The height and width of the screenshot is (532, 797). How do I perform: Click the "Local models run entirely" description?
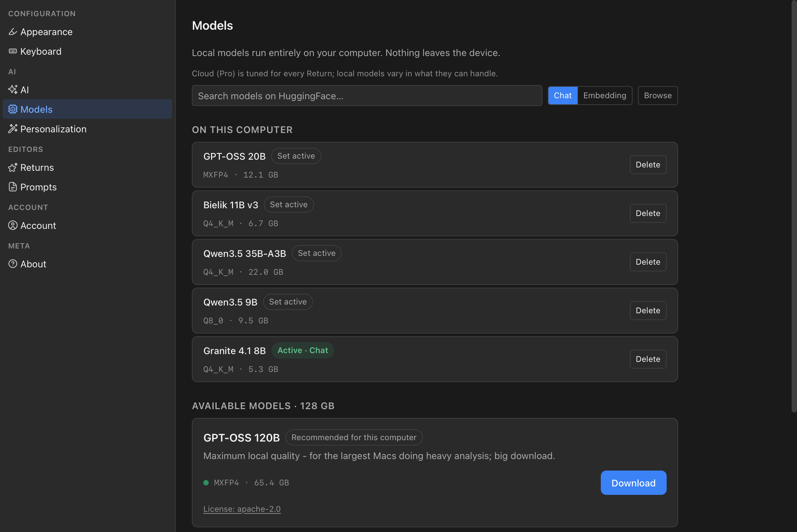[346, 53]
